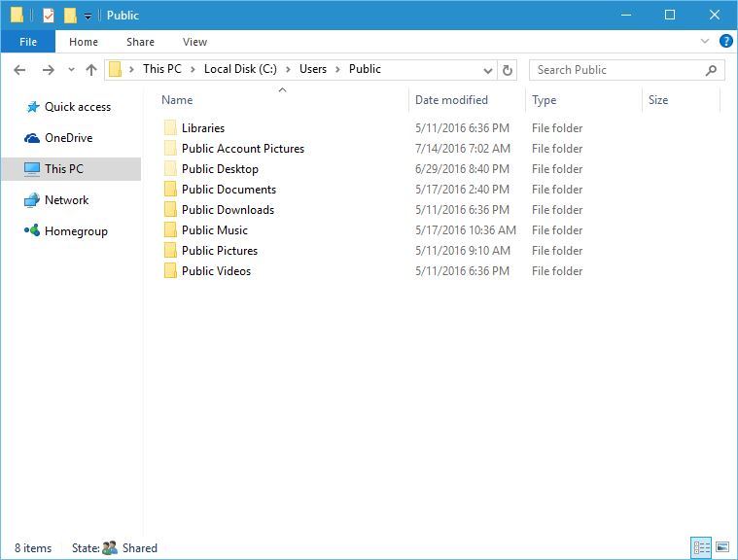Go up one level with the up arrow
The image size is (738, 560).
pyautogui.click(x=91, y=70)
